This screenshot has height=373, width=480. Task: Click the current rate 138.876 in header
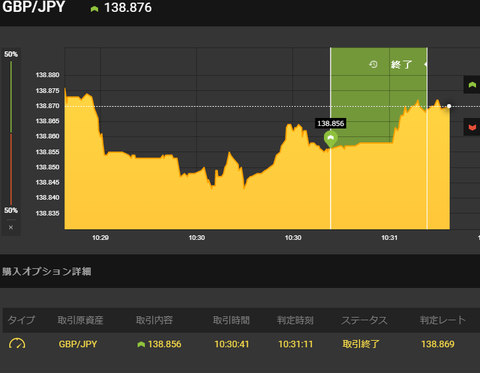point(128,8)
